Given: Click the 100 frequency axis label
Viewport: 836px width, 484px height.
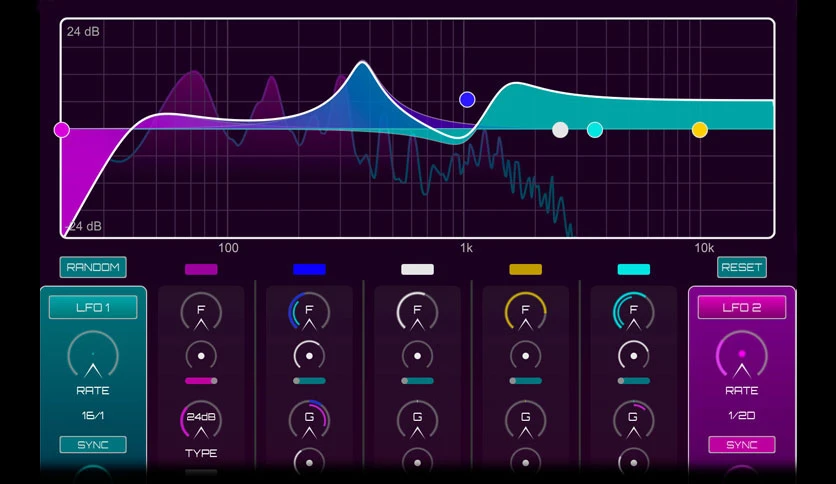Looking at the screenshot, I should (228, 248).
